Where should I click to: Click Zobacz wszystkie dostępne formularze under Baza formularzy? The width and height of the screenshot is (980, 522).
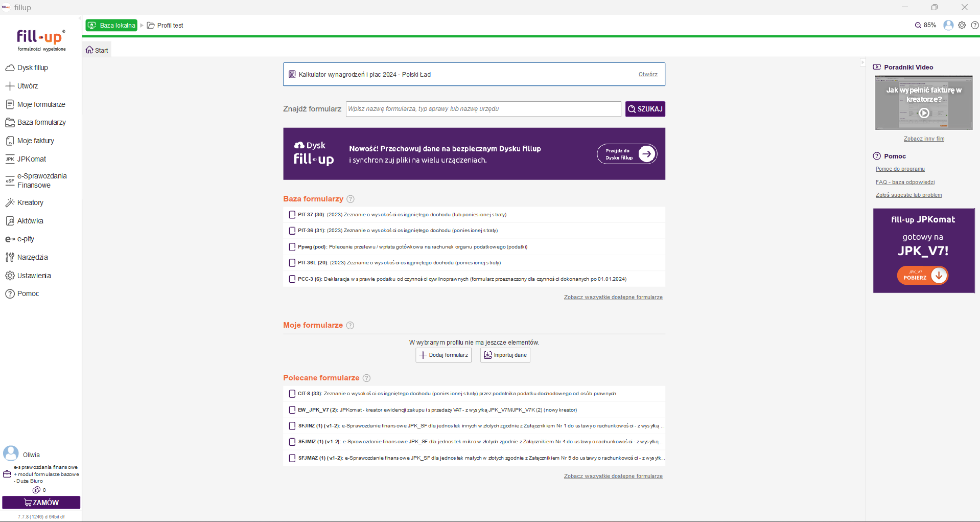[613, 297]
